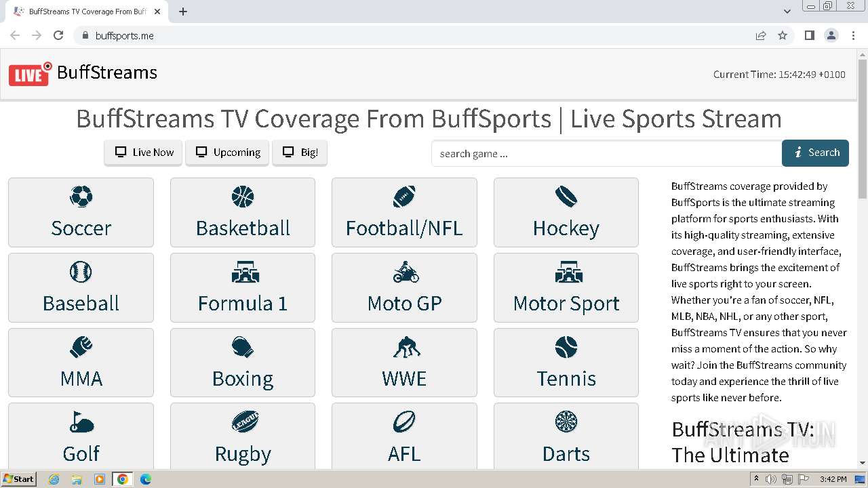Viewport: 868px width, 488px height.
Task: Bookmark this page with the star icon
Action: (x=783, y=36)
